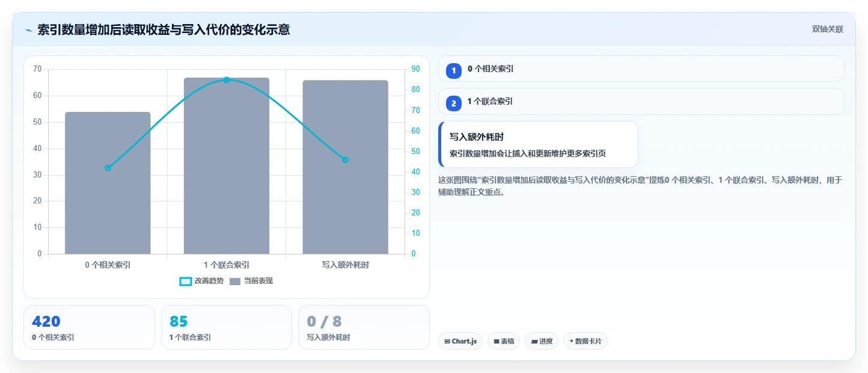
Task: Click the chart title 索引数量增加后读取收益与写入代价的变化示意
Action: click(x=164, y=29)
